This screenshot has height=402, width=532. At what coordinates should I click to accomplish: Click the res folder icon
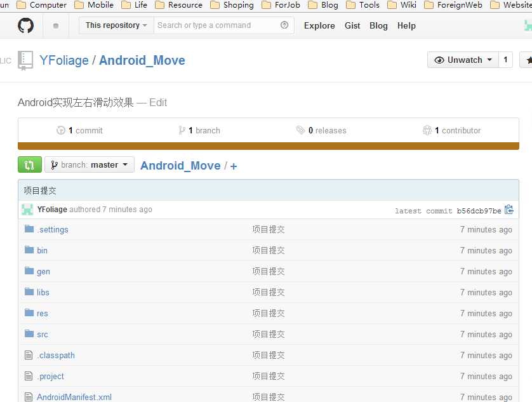[29, 312]
